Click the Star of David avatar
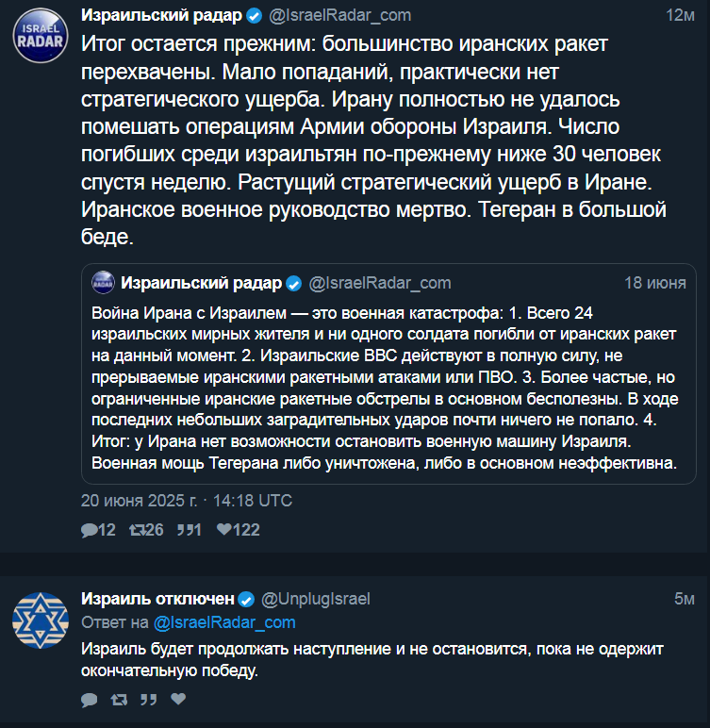This screenshot has width=710, height=728. [x=41, y=620]
